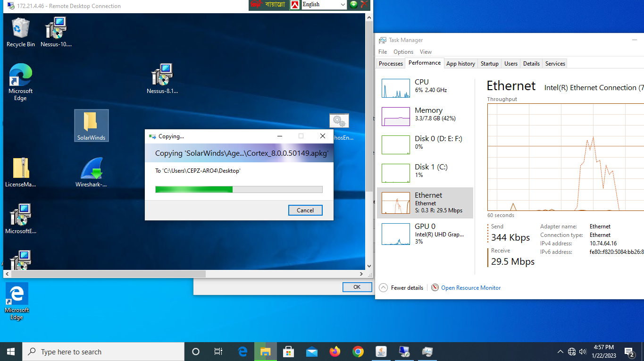Select the Nessus-10 installer icon
Screen dimensions: 644x361
coord(56,32)
